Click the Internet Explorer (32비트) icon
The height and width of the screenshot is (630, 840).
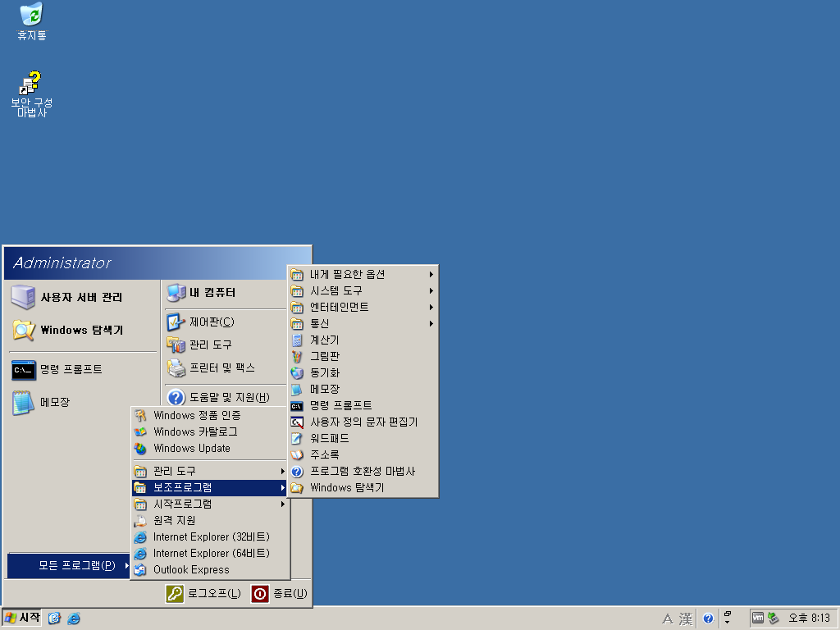(x=140, y=536)
